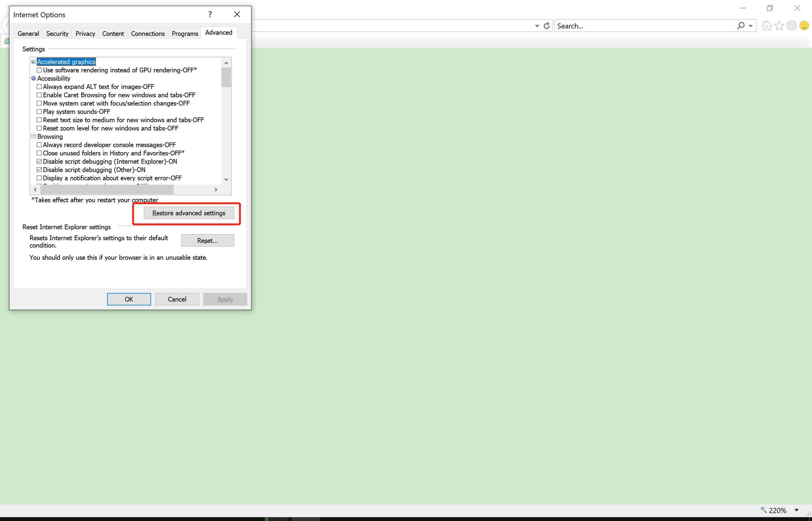Open address bar autocomplete dropdown arrow
This screenshot has width=812, height=521.
(537, 26)
